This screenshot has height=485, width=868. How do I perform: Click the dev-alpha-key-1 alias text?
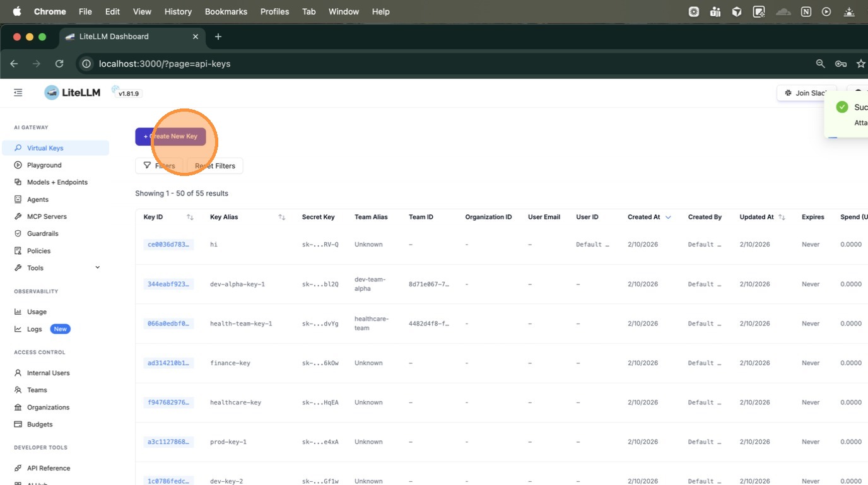click(237, 284)
